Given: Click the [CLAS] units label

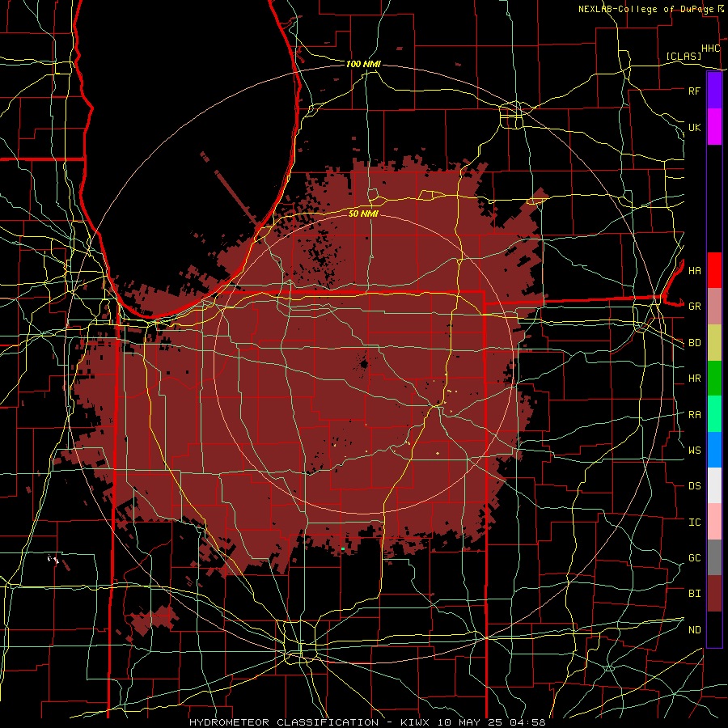Looking at the screenshot, I should click(684, 57).
